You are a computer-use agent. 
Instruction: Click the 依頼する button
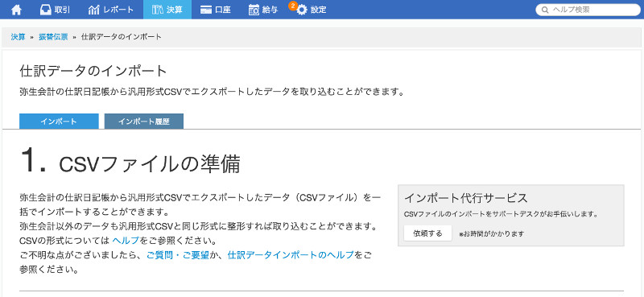[427, 233]
